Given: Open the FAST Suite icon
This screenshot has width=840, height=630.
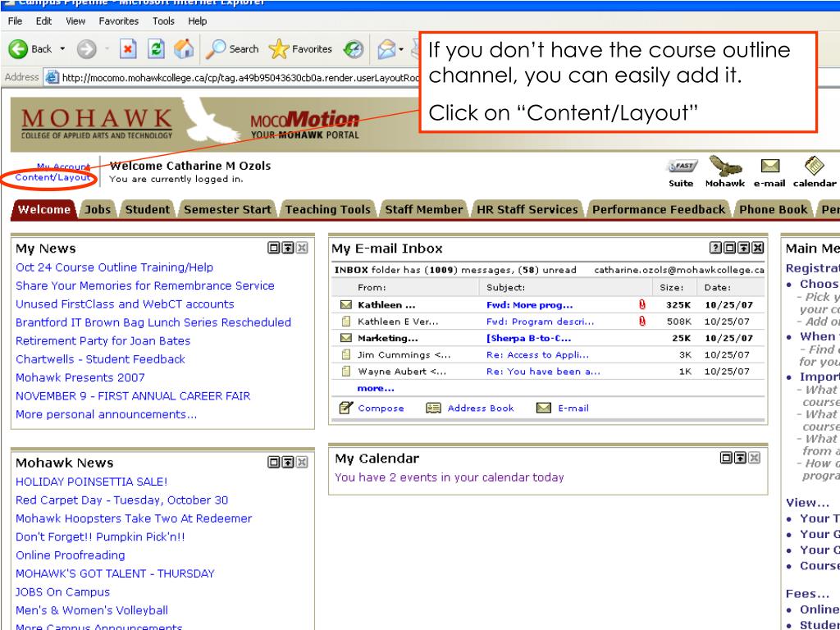Looking at the screenshot, I should click(x=682, y=167).
